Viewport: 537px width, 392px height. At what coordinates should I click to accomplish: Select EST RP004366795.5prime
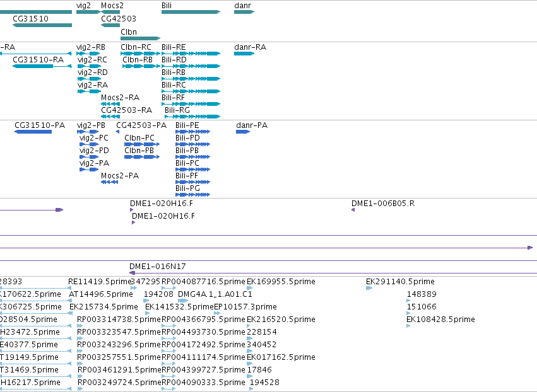click(168, 326)
